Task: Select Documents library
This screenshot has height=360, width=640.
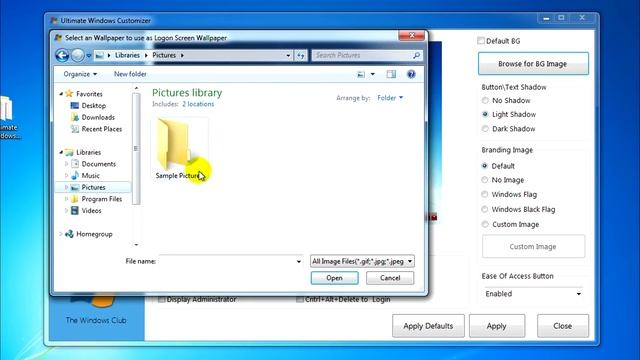Action: tap(98, 164)
